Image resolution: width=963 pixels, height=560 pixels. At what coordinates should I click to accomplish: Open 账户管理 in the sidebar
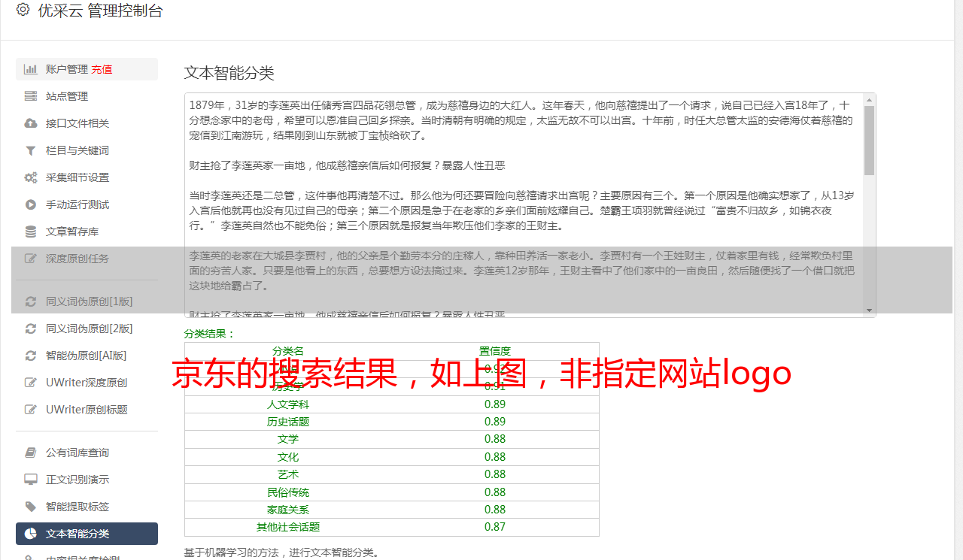click(87, 69)
